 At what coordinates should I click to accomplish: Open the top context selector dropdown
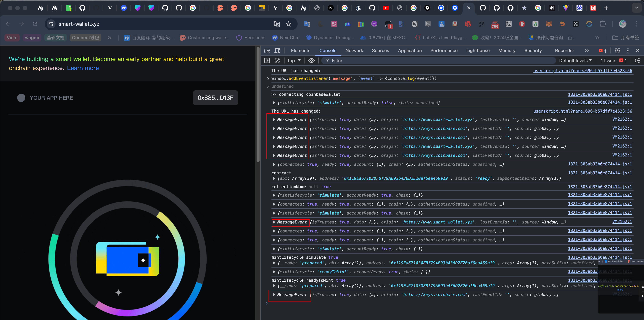click(294, 61)
